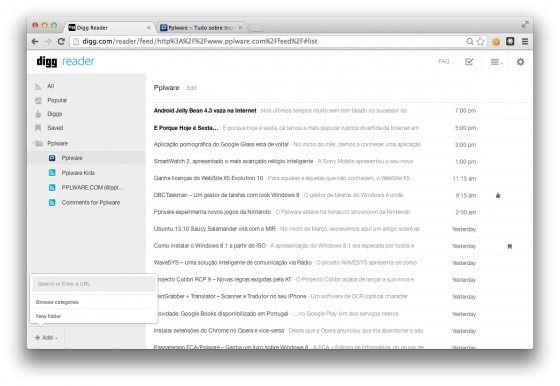Screen dimensions: 560x386
Task: Bookmark page using the star icon
Action: (481, 41)
